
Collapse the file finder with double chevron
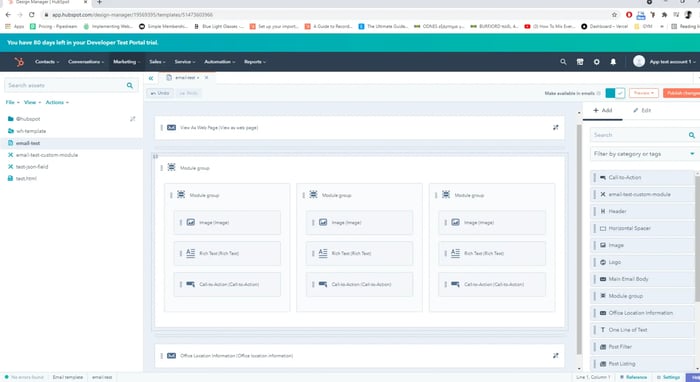pyautogui.click(x=151, y=78)
